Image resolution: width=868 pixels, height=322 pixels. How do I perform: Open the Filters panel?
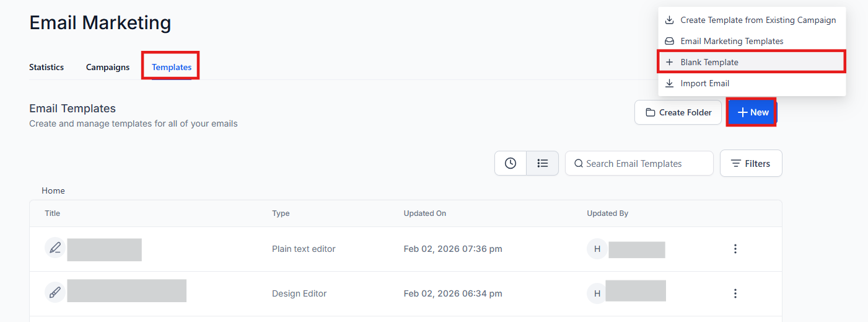[x=751, y=164]
